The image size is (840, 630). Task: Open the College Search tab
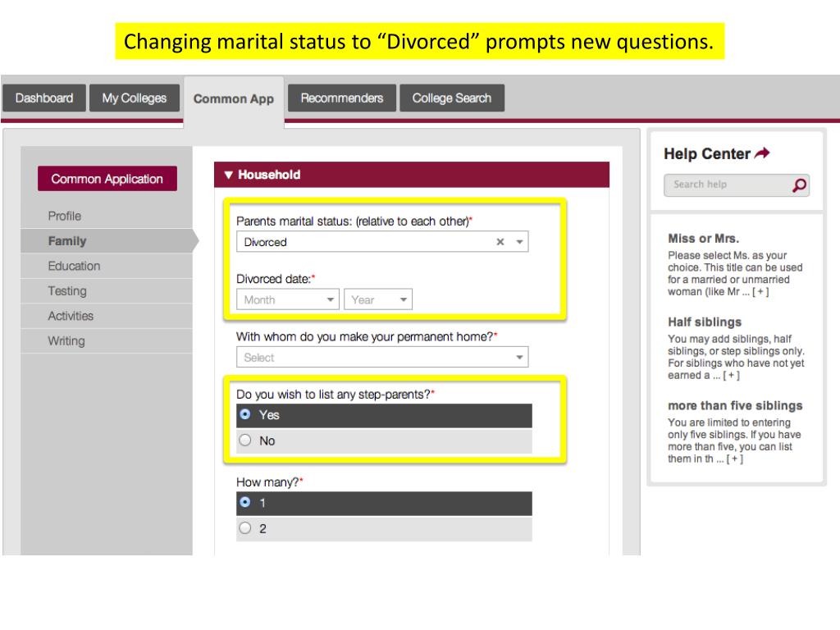452,98
